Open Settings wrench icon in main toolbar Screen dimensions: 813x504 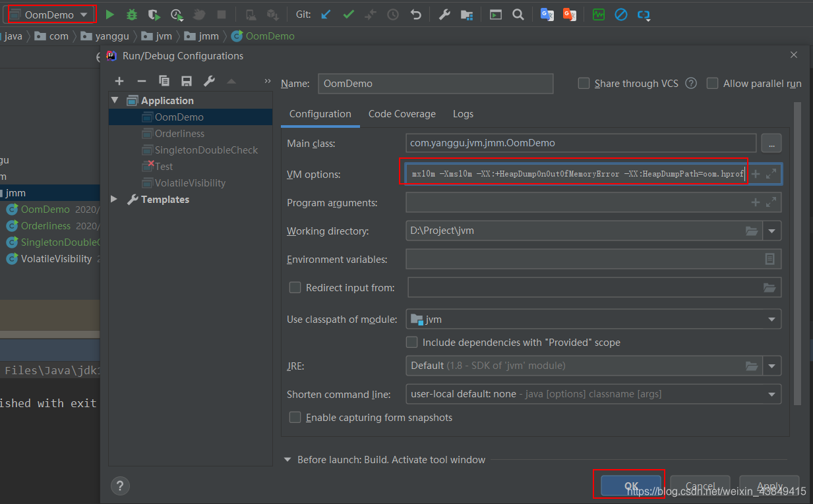point(444,14)
